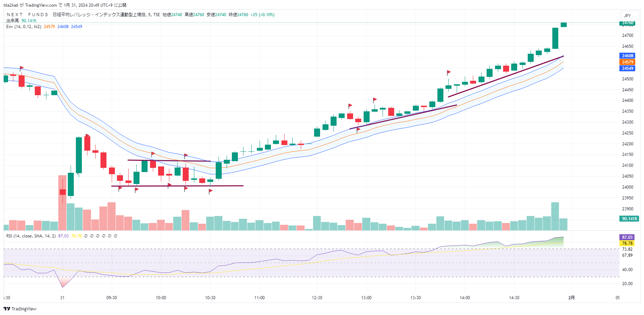Click the 2月 date label on time axis
This screenshot has width=644, height=315.
[572, 298]
